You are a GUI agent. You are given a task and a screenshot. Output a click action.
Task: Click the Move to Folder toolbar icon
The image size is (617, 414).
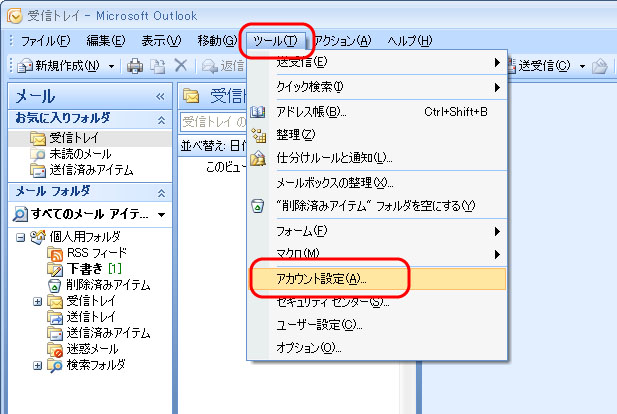(157, 66)
